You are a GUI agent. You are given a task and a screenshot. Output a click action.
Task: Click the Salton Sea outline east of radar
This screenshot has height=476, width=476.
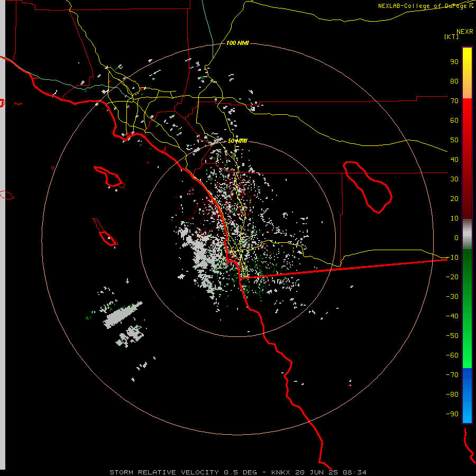tap(368, 187)
